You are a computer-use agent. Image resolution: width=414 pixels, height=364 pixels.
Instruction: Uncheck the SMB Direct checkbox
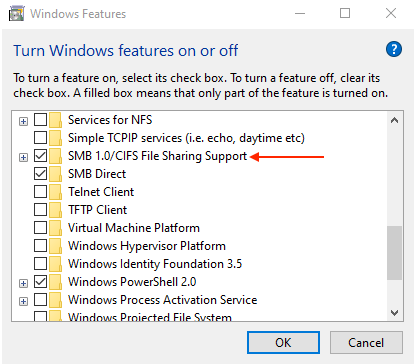click(40, 173)
